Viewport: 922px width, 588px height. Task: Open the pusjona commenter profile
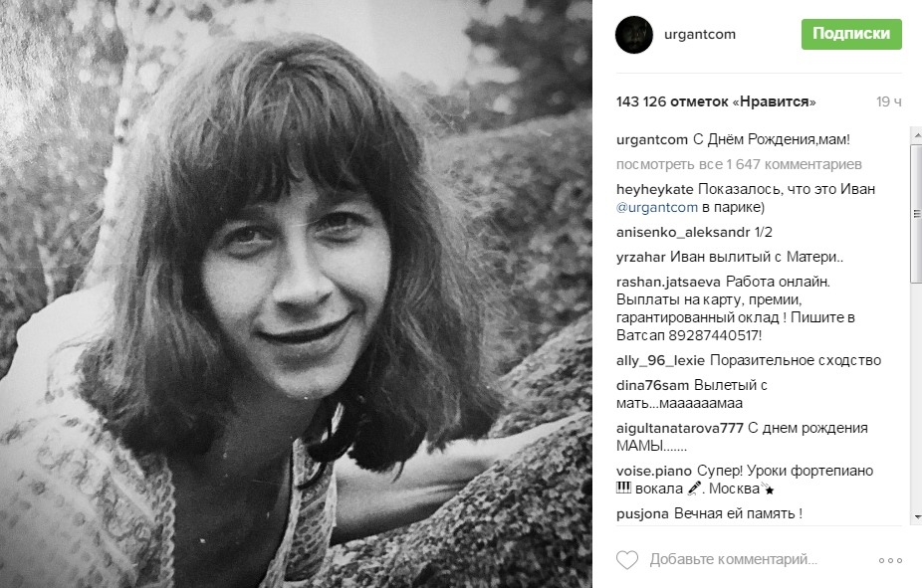coord(643,513)
